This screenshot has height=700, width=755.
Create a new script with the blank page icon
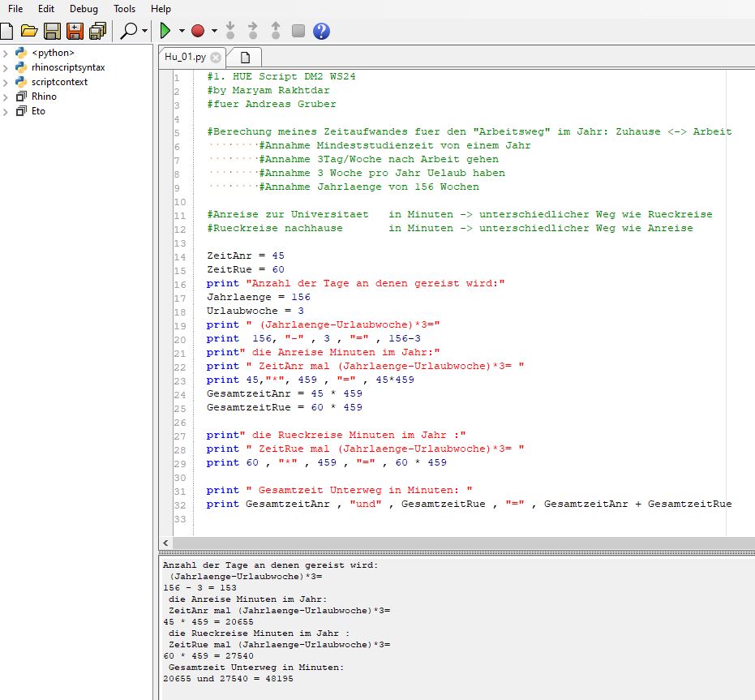(8, 31)
